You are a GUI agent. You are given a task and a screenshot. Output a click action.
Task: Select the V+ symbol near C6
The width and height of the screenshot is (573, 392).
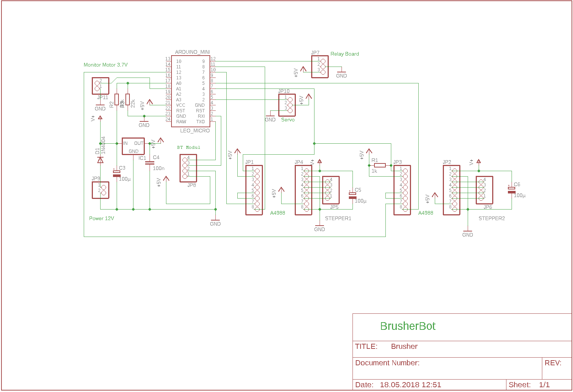point(478,160)
